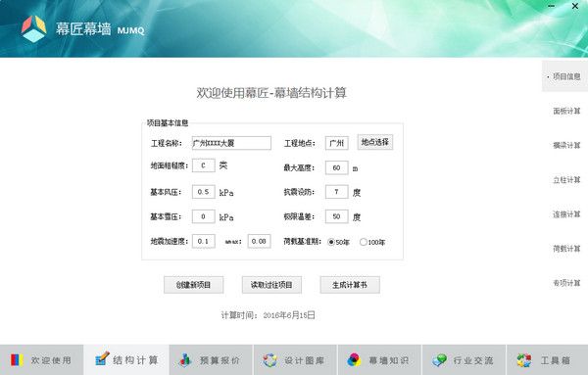
Task: Click the 欢迎使用幕匠-幕墙结构计算 heading
Action: [x=271, y=93]
